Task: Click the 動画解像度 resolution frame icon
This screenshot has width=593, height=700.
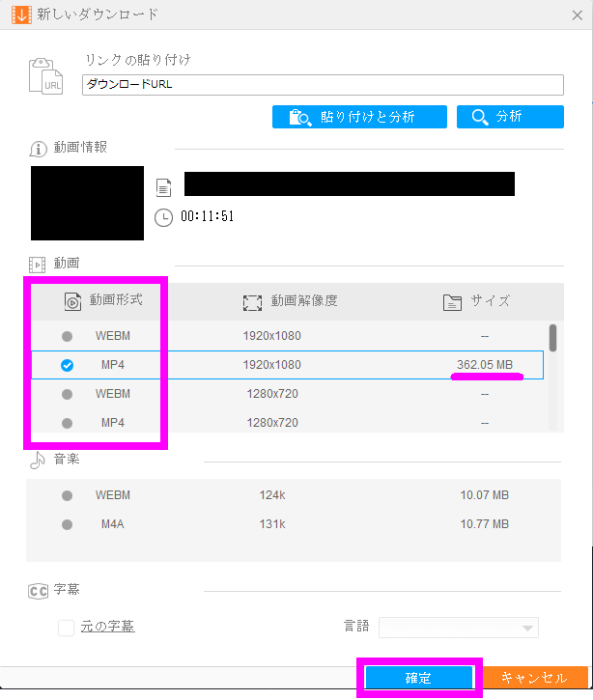Action: click(252, 302)
